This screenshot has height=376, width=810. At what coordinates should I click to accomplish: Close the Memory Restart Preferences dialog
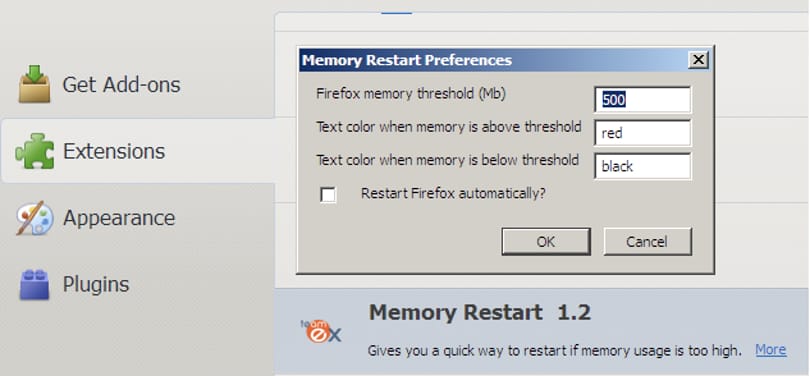(698, 60)
